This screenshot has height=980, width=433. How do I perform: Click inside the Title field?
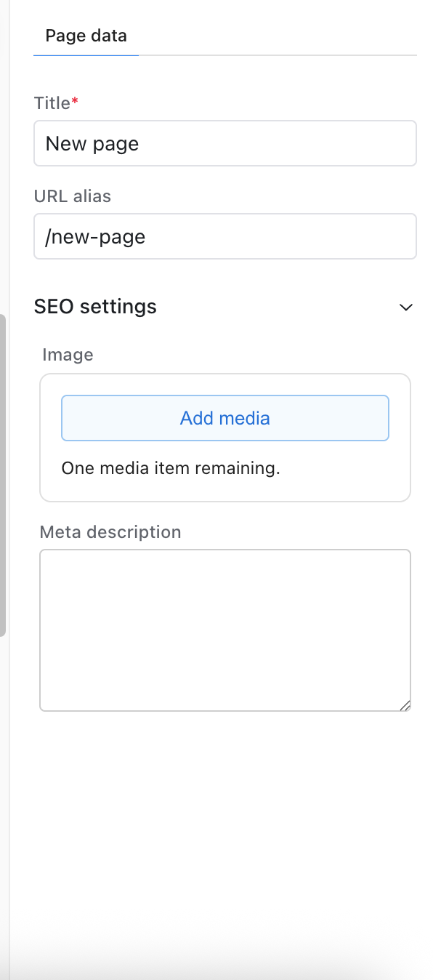pos(225,143)
